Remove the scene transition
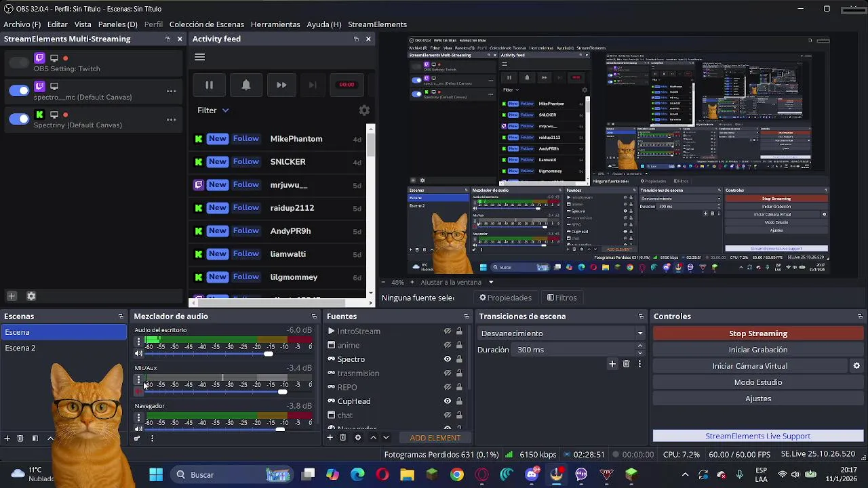 pyautogui.click(x=626, y=364)
